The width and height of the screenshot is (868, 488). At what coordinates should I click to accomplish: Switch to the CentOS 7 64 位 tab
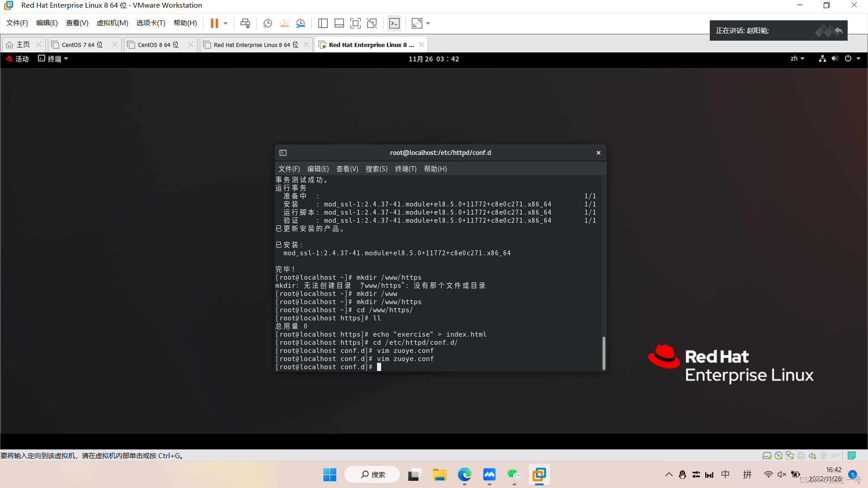(82, 45)
